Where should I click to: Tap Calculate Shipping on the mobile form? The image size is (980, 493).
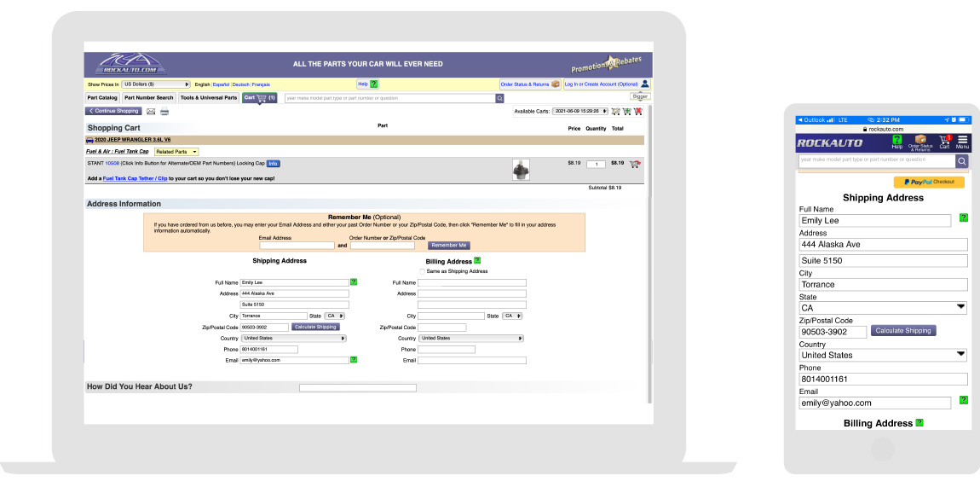pyautogui.click(x=903, y=331)
